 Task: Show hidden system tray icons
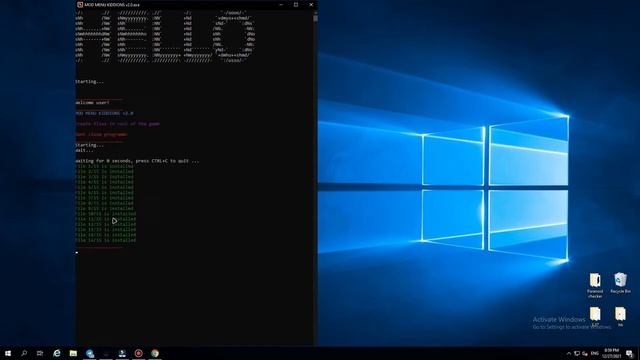pyautogui.click(x=569, y=353)
